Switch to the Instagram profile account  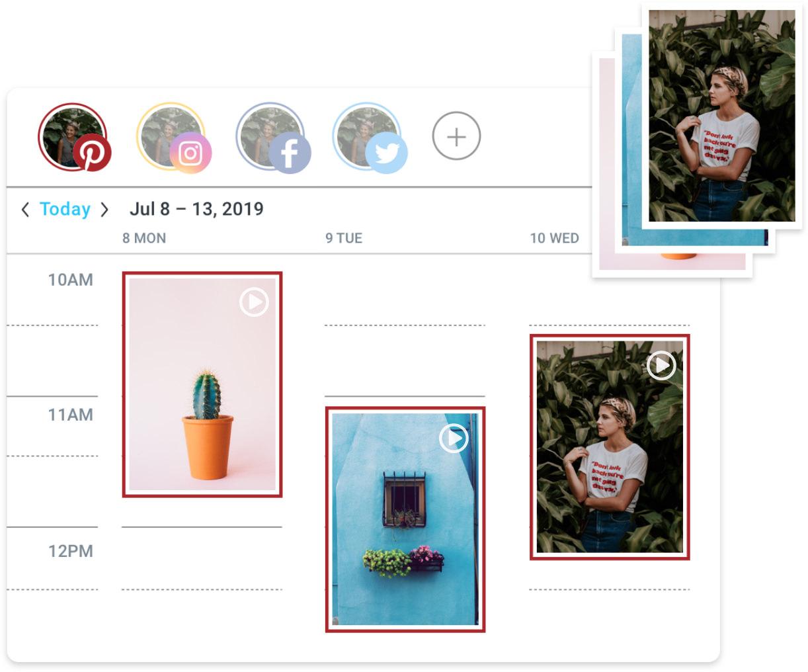click(173, 138)
